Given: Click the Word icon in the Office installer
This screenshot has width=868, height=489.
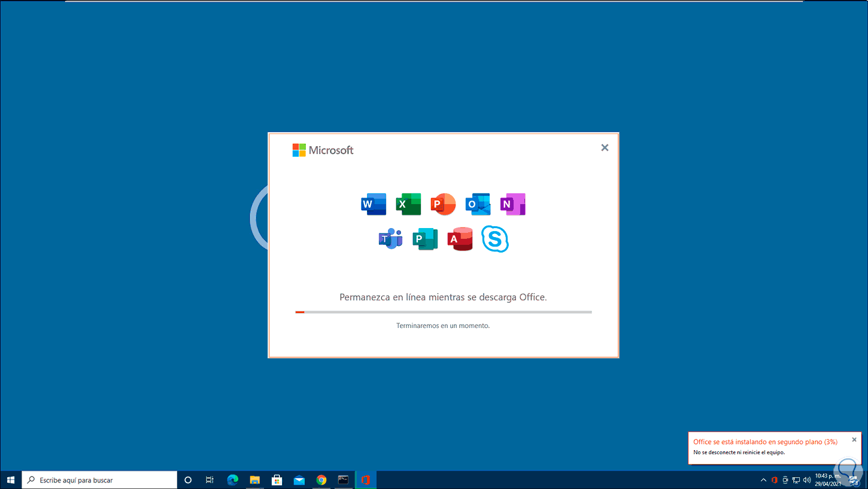Looking at the screenshot, I should [x=374, y=204].
